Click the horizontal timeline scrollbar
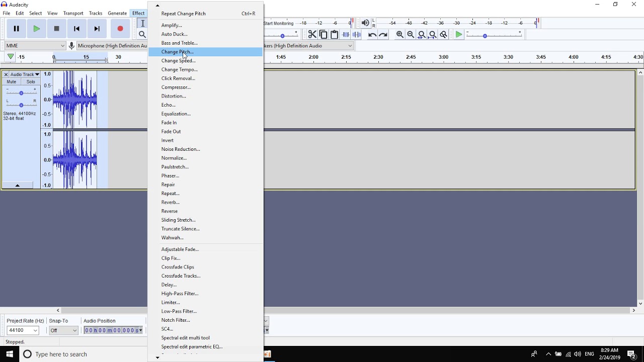Image resolution: width=644 pixels, height=362 pixels. tap(346, 310)
